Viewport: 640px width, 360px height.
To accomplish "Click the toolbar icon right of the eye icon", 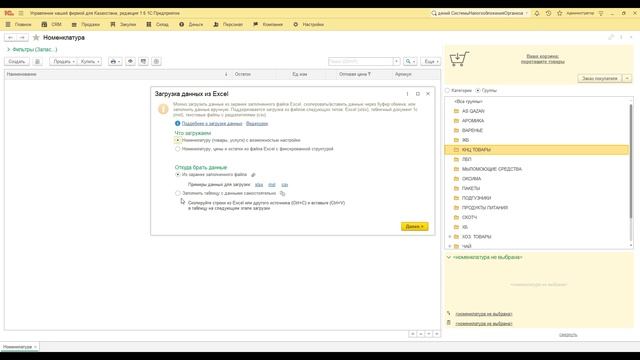I will pos(143,62).
